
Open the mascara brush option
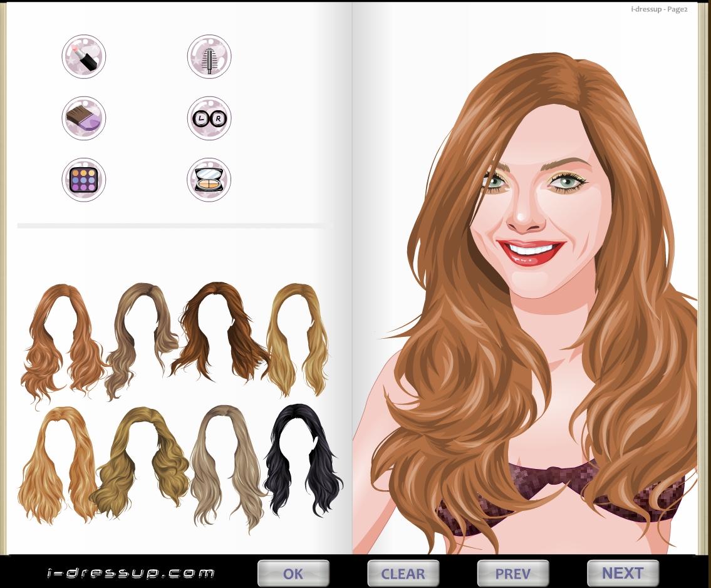coord(209,57)
